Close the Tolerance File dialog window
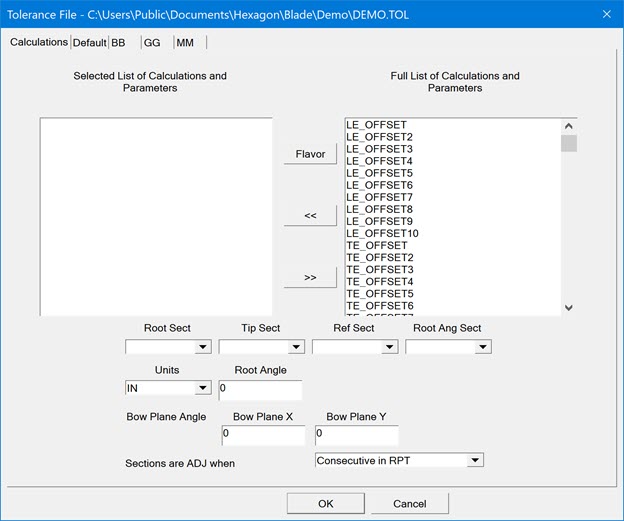The height and width of the screenshot is (521, 624). tap(605, 13)
